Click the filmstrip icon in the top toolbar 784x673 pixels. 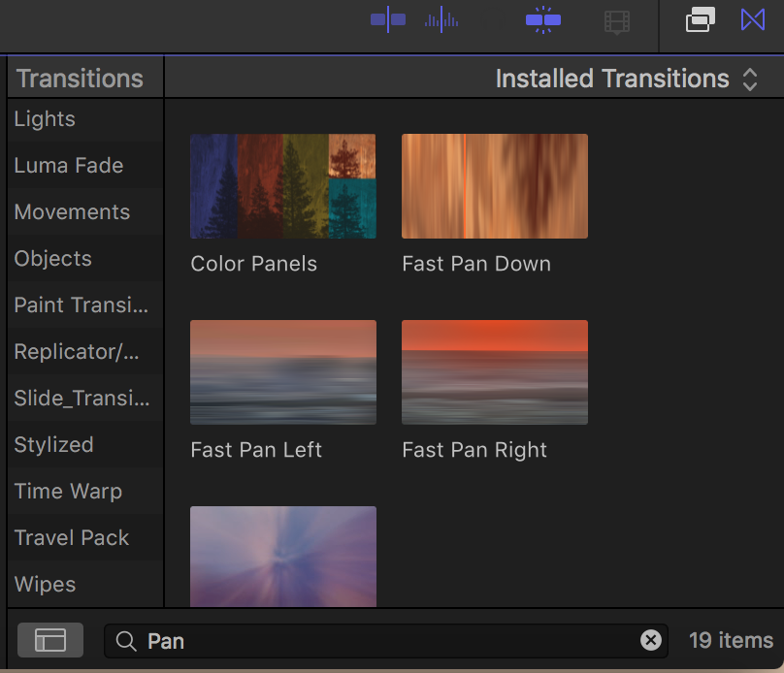(x=617, y=21)
